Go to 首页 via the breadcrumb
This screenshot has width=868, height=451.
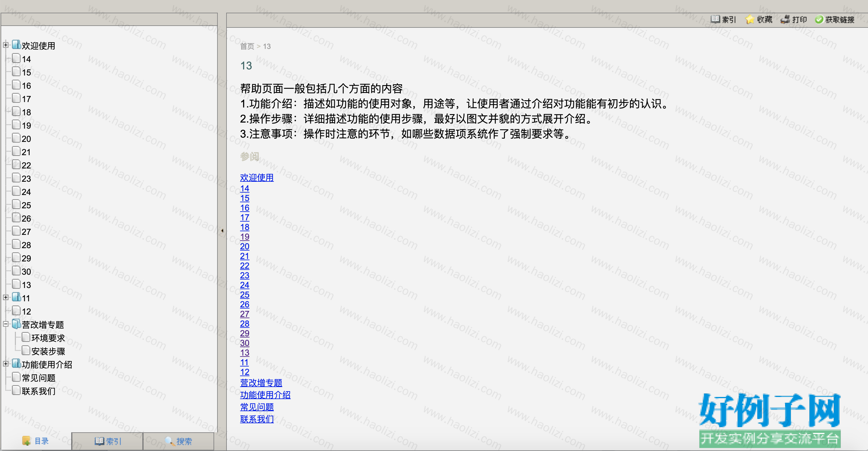click(247, 46)
